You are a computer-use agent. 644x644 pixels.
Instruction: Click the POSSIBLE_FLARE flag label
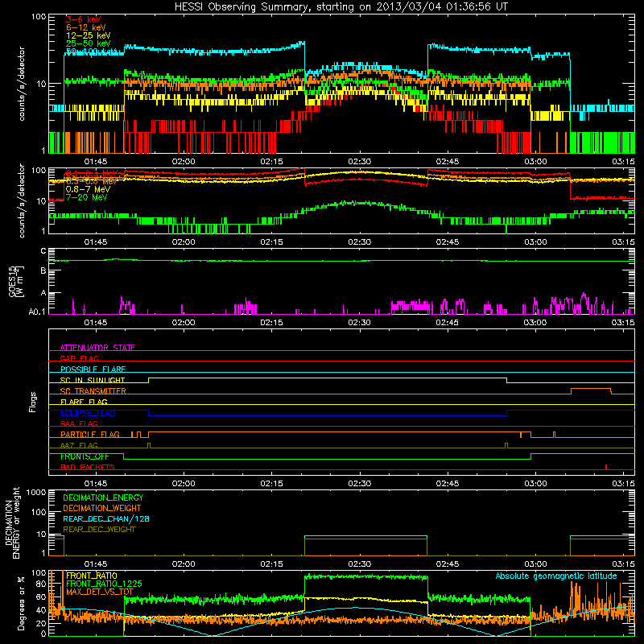pos(93,369)
